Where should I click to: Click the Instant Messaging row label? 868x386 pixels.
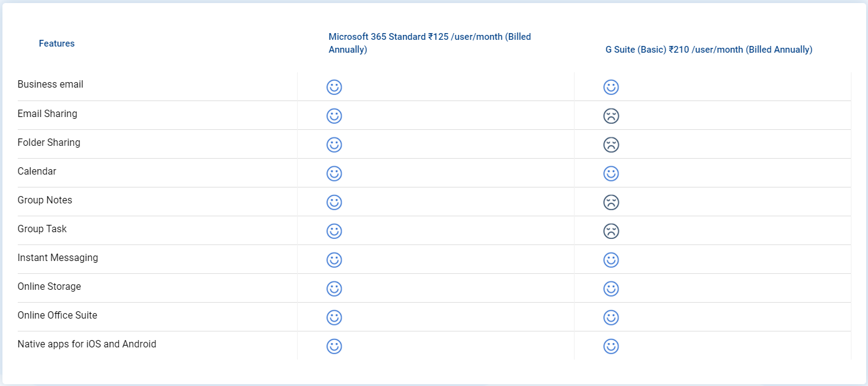(x=58, y=257)
